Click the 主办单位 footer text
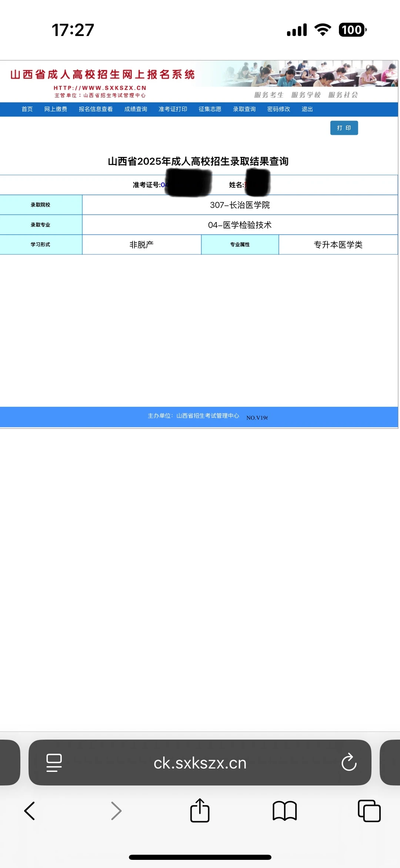The image size is (400, 868). point(193,416)
